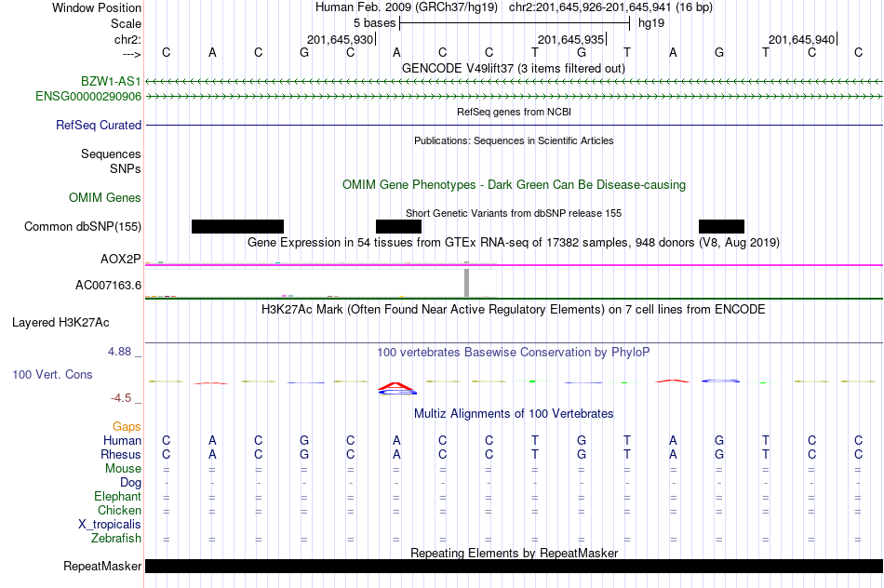Click the Chicken alignment row label
The image size is (884, 588).
pyautogui.click(x=119, y=510)
